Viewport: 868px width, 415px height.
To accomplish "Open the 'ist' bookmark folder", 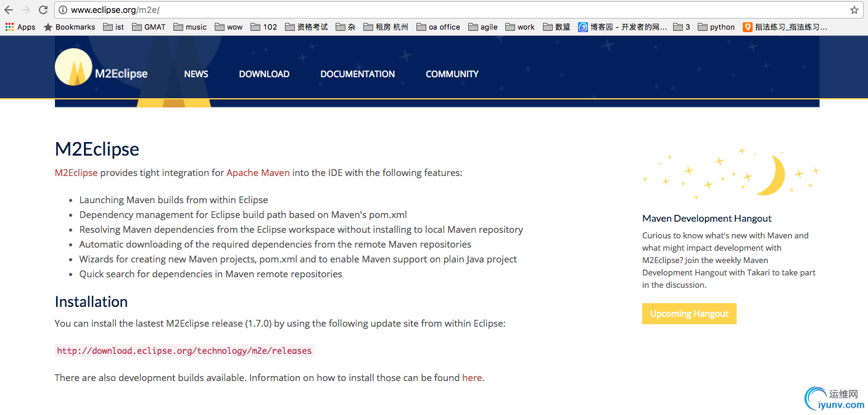I will click(x=114, y=27).
